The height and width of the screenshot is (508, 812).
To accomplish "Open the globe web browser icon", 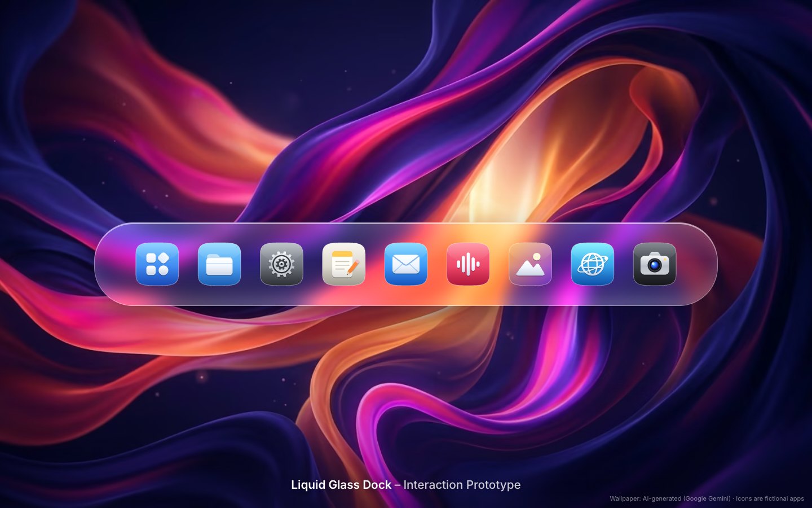I will coord(593,264).
